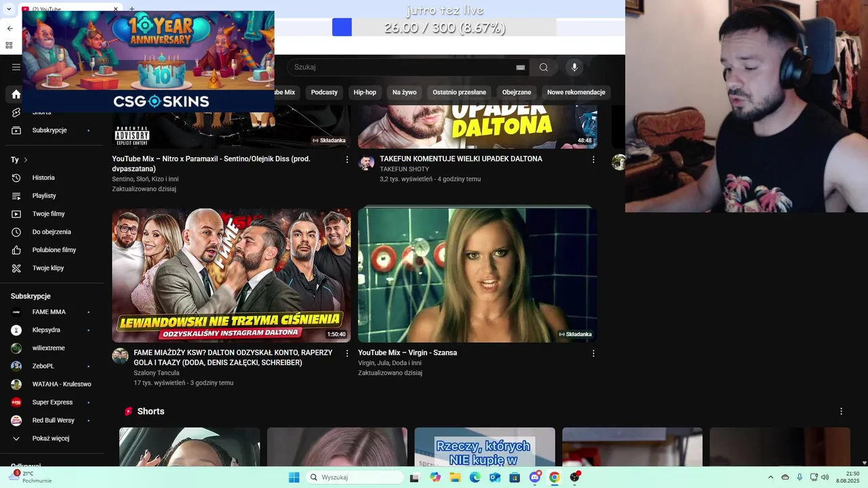This screenshot has height=488, width=868.
Task: Play UPADEK DALTONA video thumbnail
Action: pyautogui.click(x=477, y=126)
